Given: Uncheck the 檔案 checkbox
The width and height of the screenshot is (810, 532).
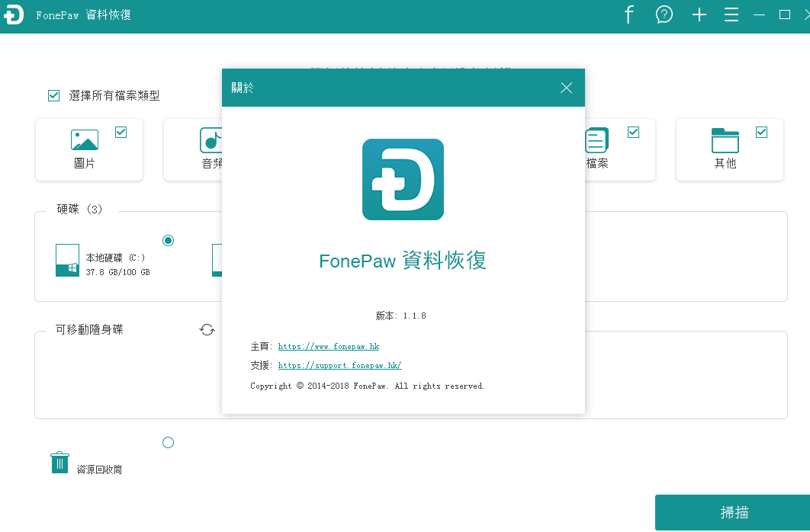Looking at the screenshot, I should (633, 132).
